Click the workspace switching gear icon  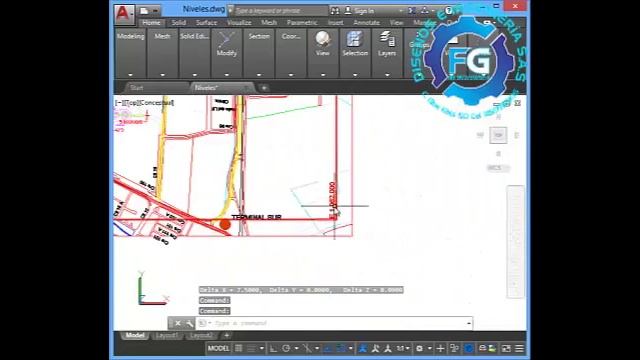coord(419,348)
